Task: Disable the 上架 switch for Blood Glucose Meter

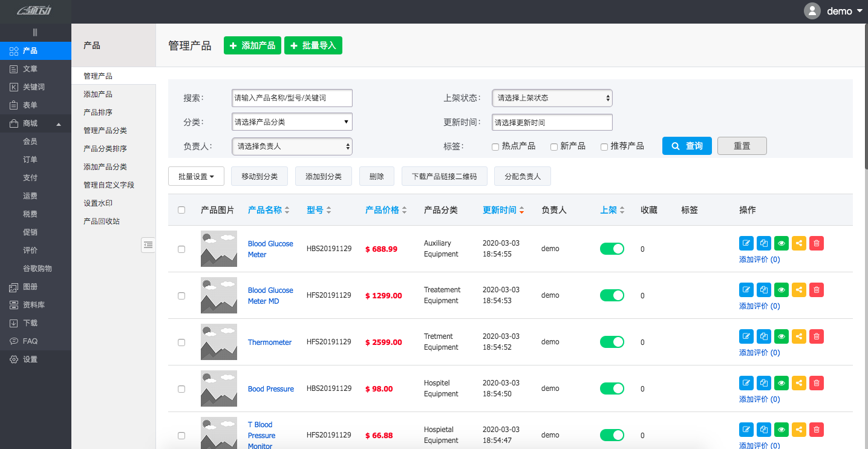Action: pos(612,248)
